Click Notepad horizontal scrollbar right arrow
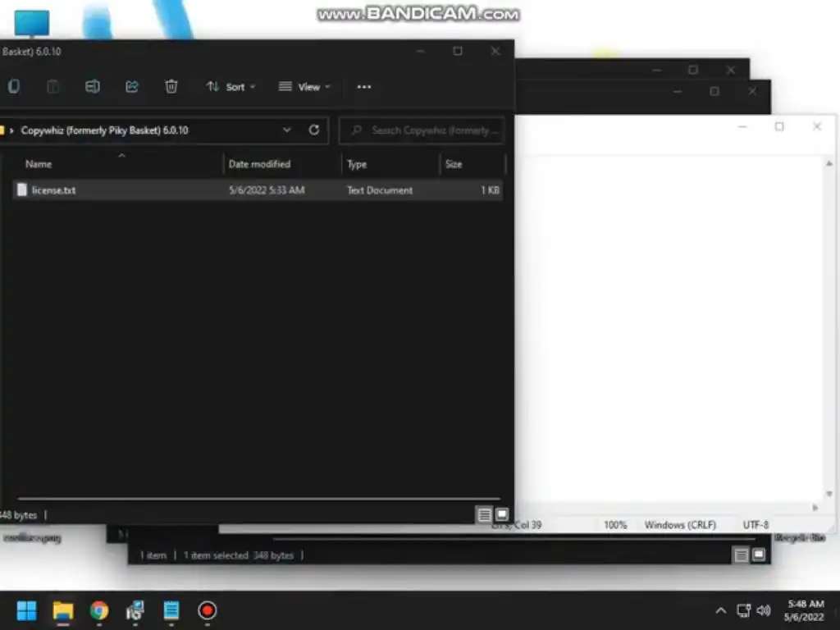The width and height of the screenshot is (840, 630). click(815, 507)
